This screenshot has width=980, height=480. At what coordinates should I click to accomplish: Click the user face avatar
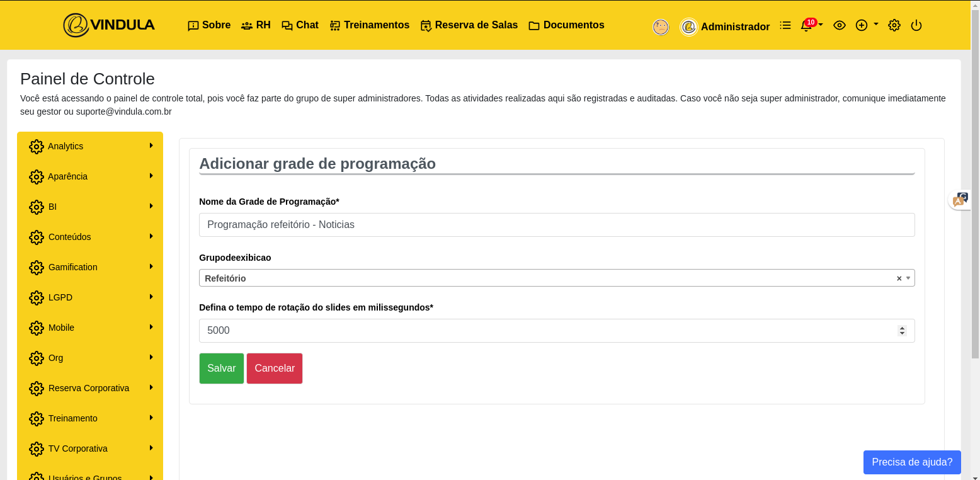tap(661, 27)
